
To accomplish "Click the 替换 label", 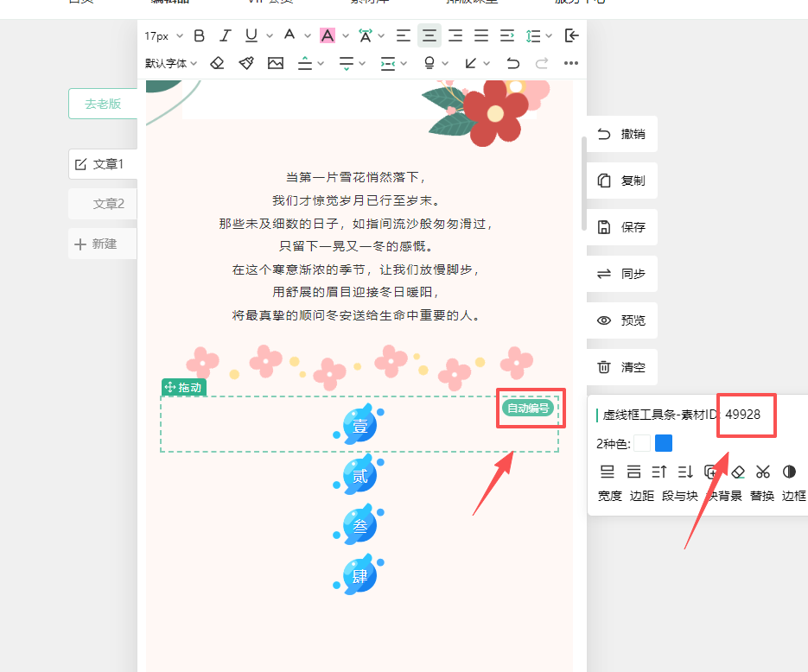I will point(762,496).
